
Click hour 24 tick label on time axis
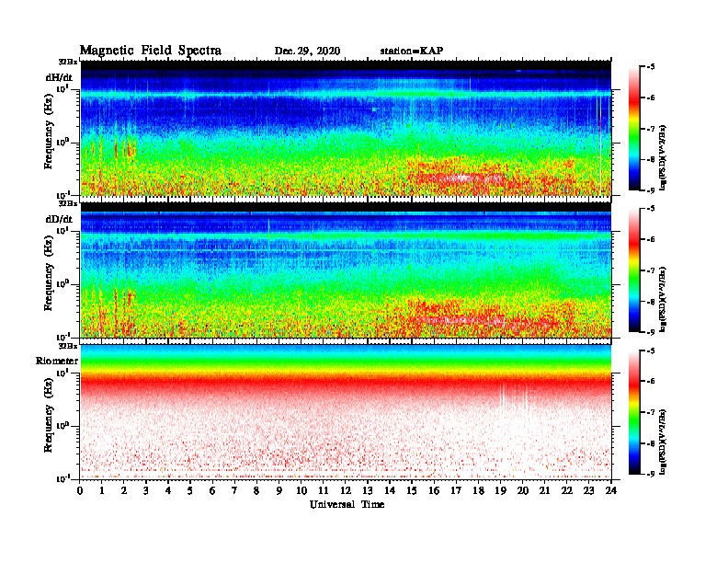click(611, 490)
